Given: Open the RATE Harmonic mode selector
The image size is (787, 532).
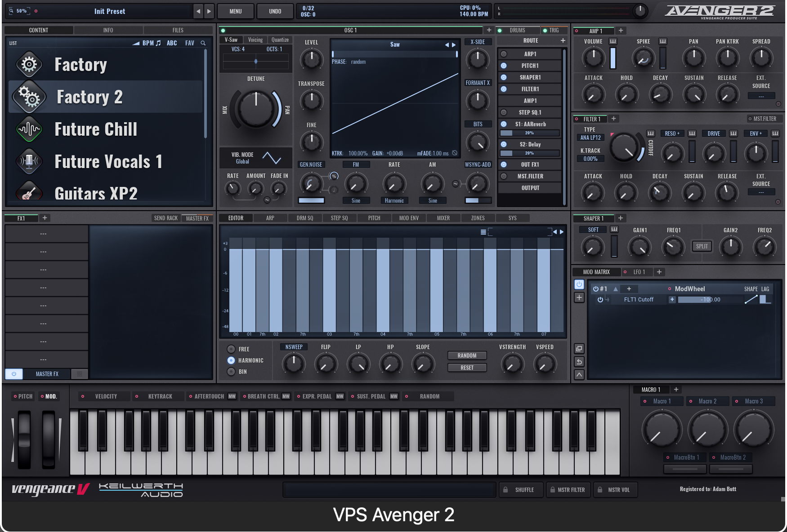Looking at the screenshot, I should [394, 201].
